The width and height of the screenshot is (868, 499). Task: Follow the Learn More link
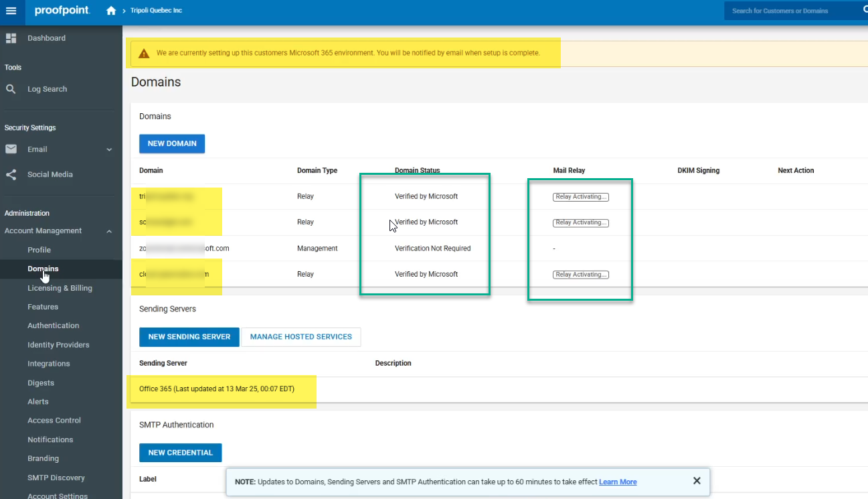(618, 482)
